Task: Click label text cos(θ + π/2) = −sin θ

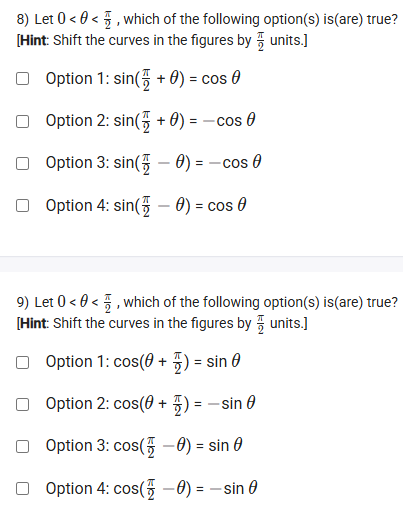Action: point(184,404)
